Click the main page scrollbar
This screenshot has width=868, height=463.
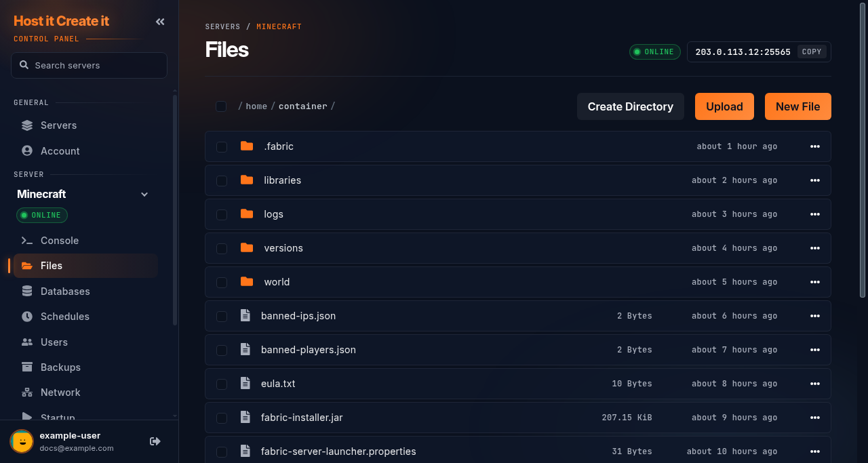pos(863,152)
